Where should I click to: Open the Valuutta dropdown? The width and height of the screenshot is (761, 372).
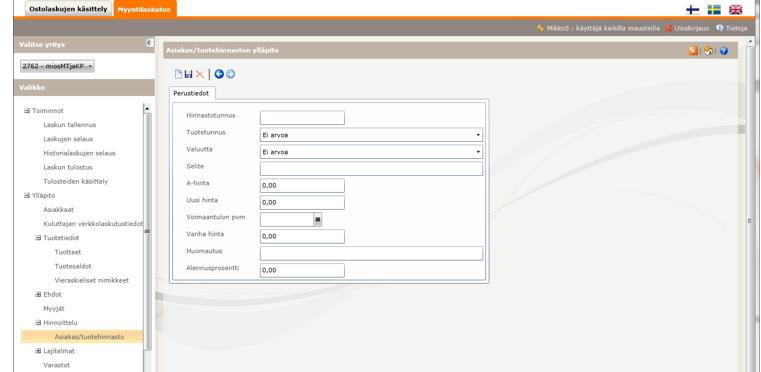371,152
